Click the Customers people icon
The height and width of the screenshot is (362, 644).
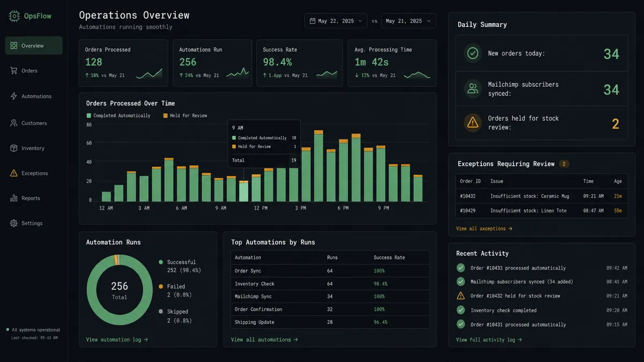click(x=14, y=123)
